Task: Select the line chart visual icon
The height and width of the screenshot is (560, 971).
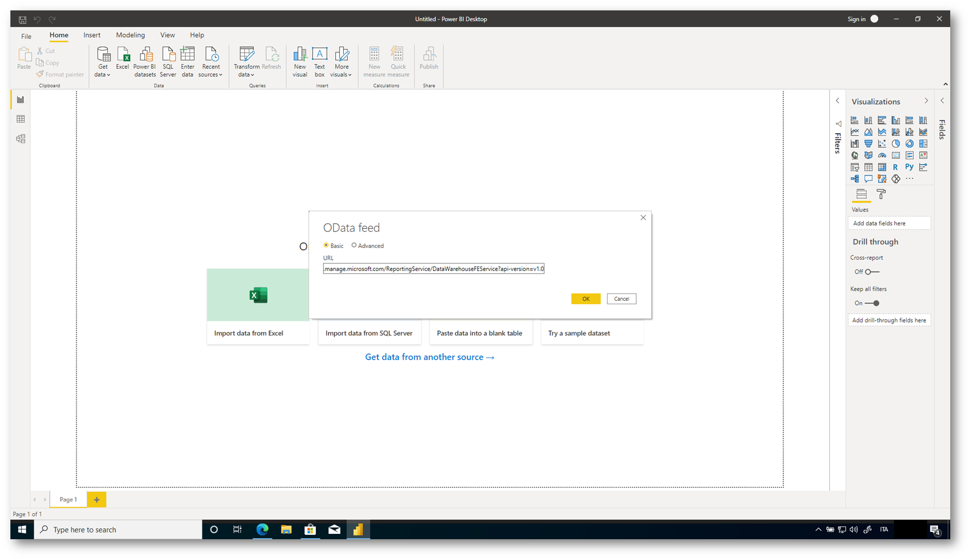Action: tap(855, 132)
